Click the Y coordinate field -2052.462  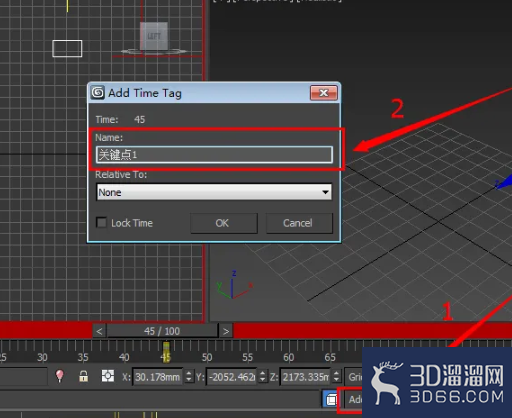[232, 377]
